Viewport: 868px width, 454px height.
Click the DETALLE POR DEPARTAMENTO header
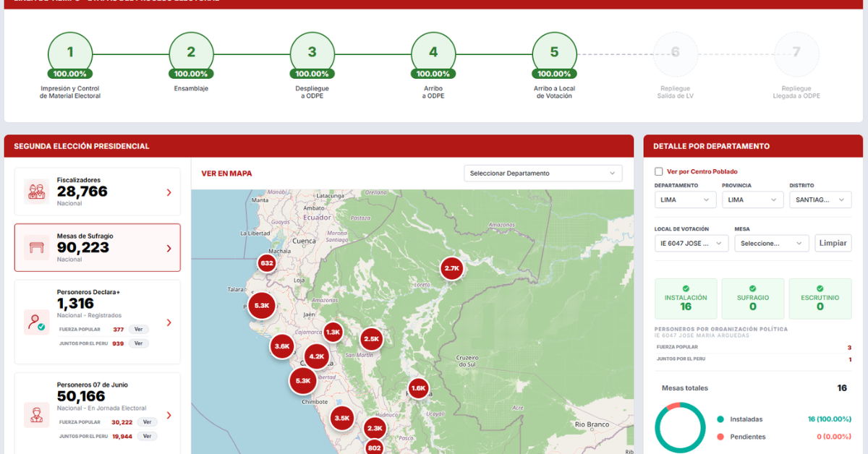pos(711,146)
